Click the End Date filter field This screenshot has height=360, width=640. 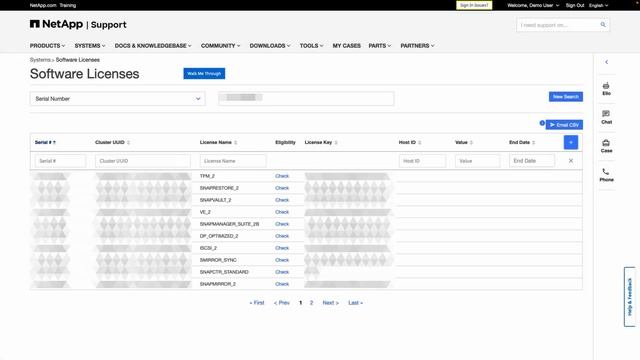click(x=532, y=161)
